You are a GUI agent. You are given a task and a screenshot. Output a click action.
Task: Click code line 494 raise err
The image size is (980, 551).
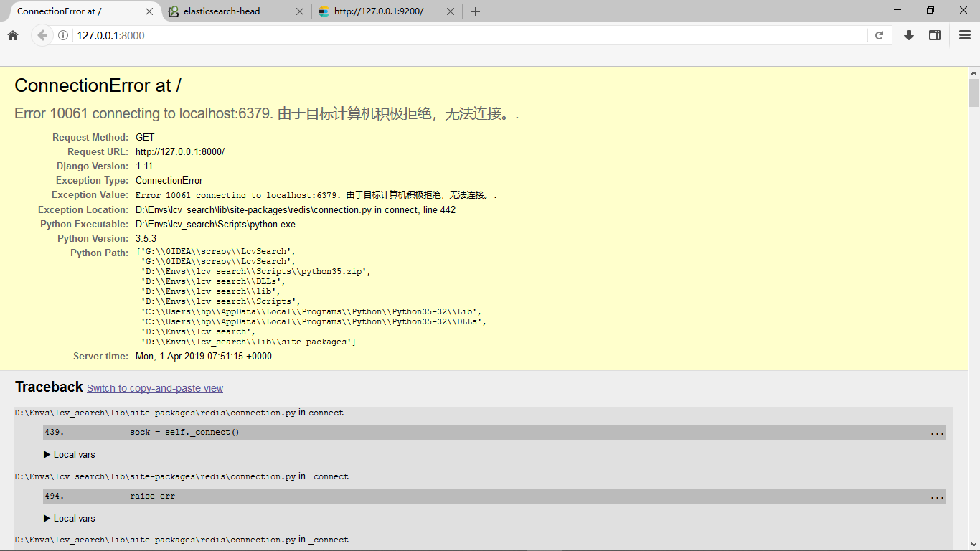(494, 496)
